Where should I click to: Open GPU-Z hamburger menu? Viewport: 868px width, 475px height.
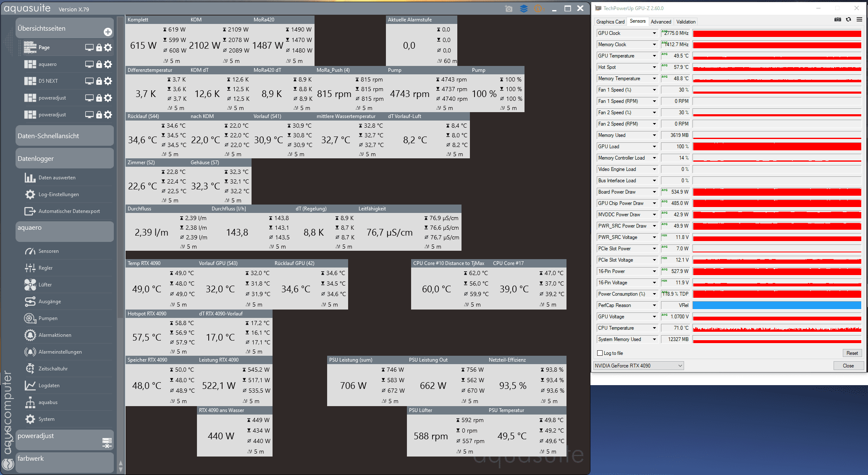(x=859, y=20)
